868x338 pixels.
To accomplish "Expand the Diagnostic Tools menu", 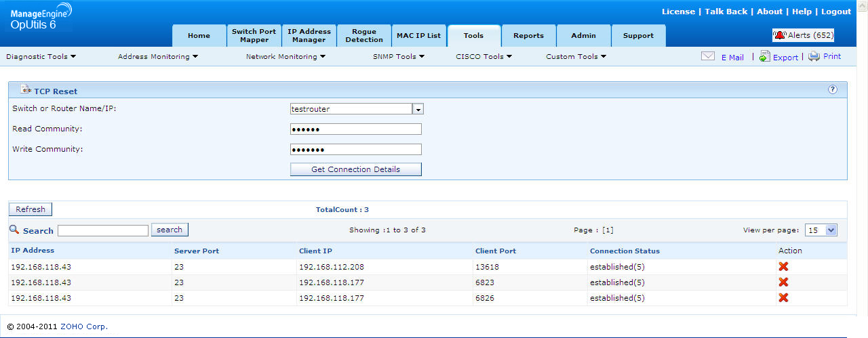I will coord(41,57).
